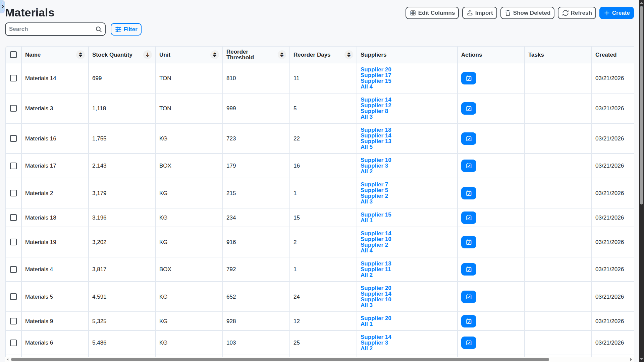Toggle Stock Quantity sort direction
The image size is (644, 362).
point(147,55)
